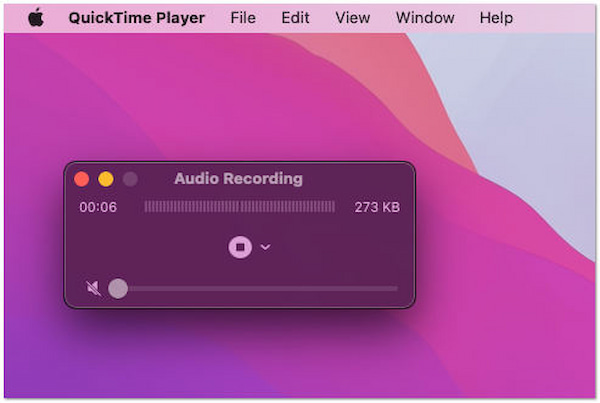The width and height of the screenshot is (600, 403).
Task: Open the Apple menu
Action: click(x=36, y=18)
